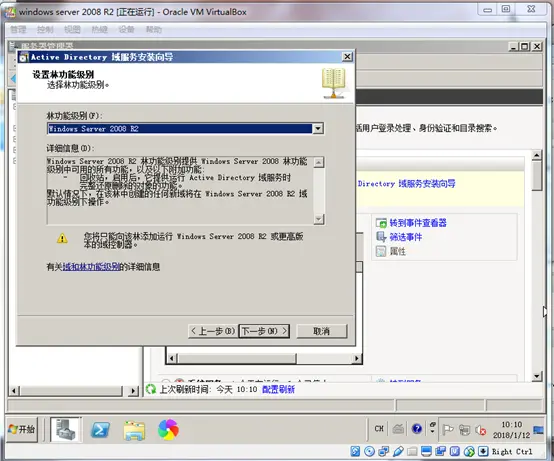Open the 管理 menu in VirtualBox

18,30
